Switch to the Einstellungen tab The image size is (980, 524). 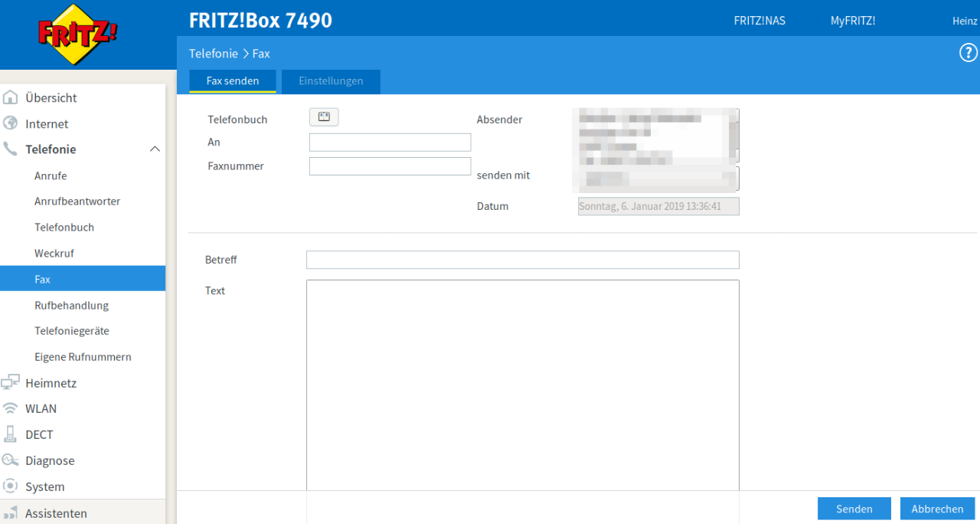tap(331, 80)
